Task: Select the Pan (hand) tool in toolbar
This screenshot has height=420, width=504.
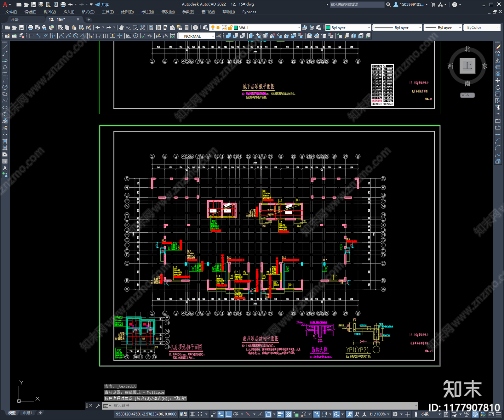Action: tap(121, 28)
